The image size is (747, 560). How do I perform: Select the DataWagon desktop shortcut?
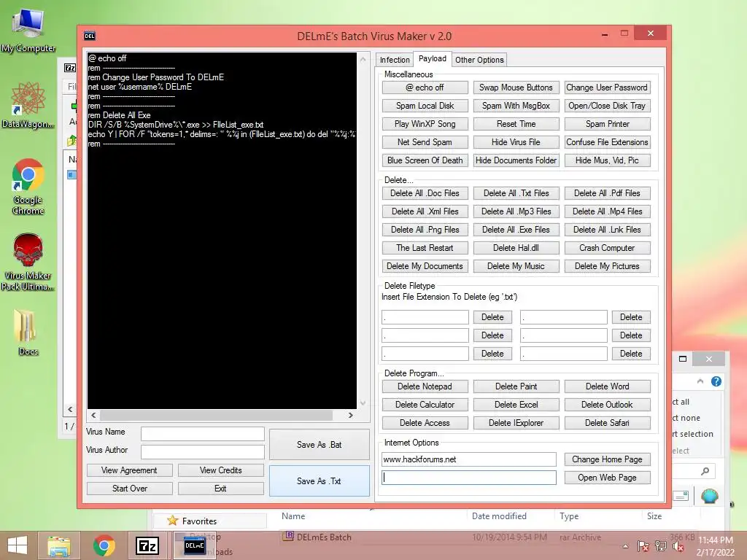tap(28, 105)
